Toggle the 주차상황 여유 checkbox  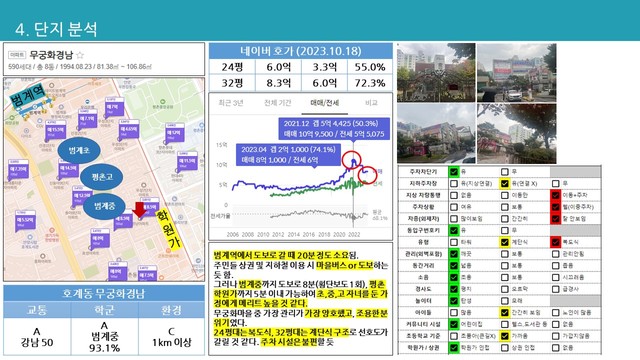454,207
